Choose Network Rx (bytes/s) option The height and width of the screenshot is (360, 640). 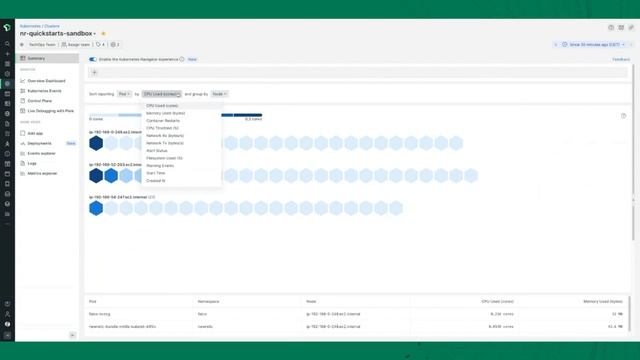[x=182, y=136]
